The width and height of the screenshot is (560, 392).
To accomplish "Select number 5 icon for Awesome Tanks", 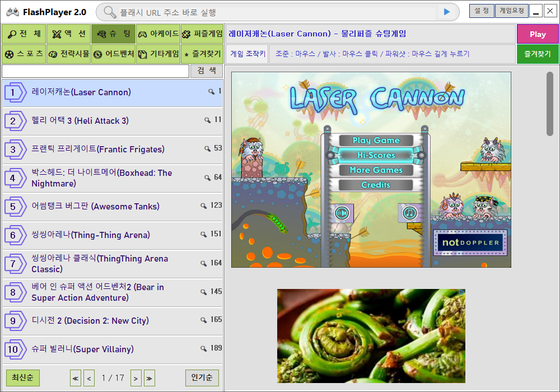I will (x=15, y=207).
